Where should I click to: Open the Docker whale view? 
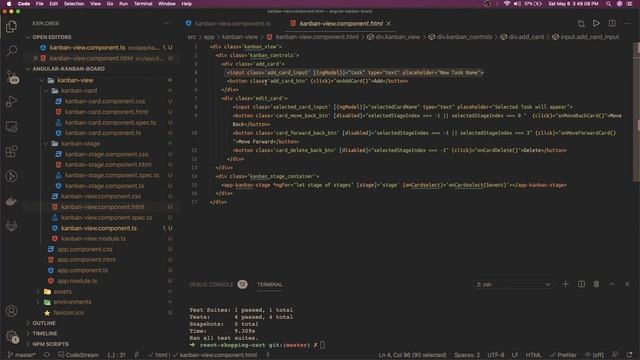click(11, 201)
